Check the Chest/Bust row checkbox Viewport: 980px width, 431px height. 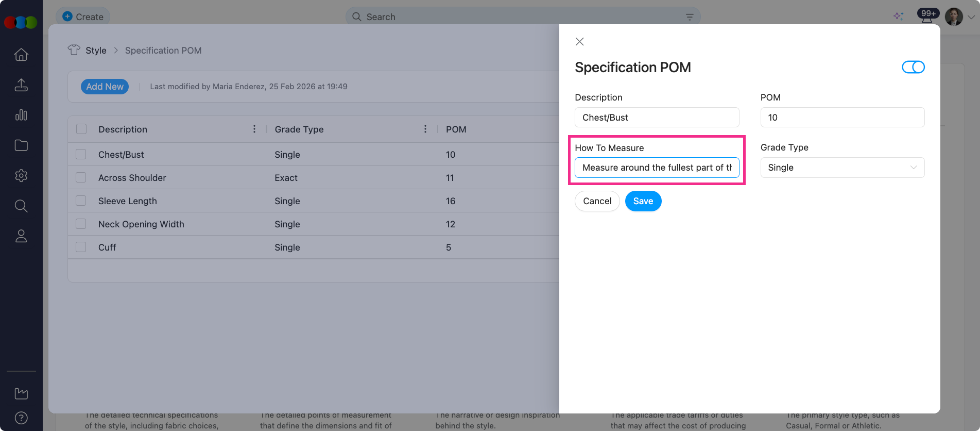pyautogui.click(x=81, y=154)
